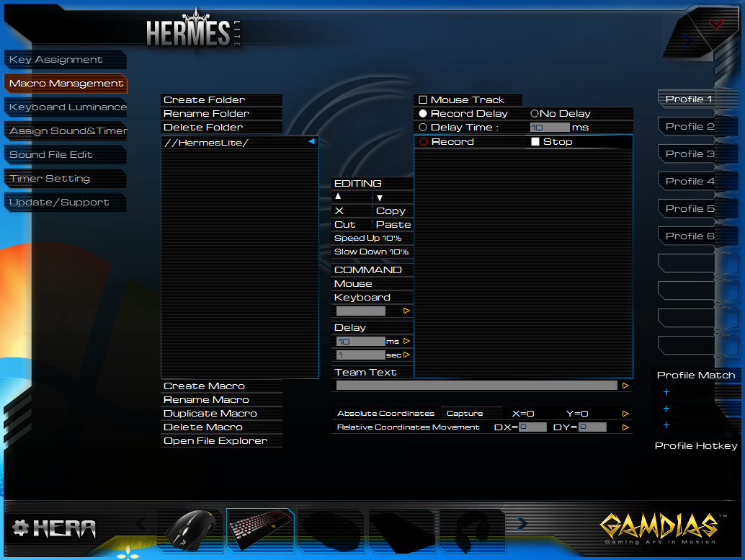The height and width of the screenshot is (560, 745).
Task: Check the Stop checkbox next to Record
Action: click(x=534, y=141)
